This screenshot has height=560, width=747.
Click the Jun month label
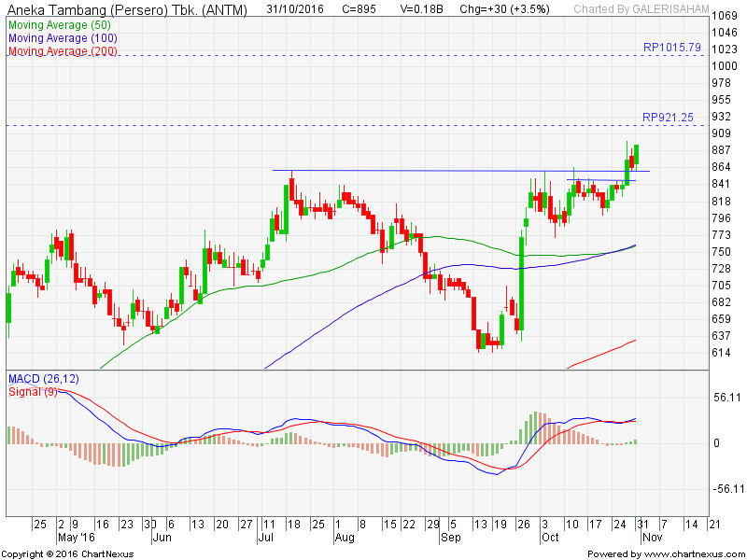coord(162,538)
